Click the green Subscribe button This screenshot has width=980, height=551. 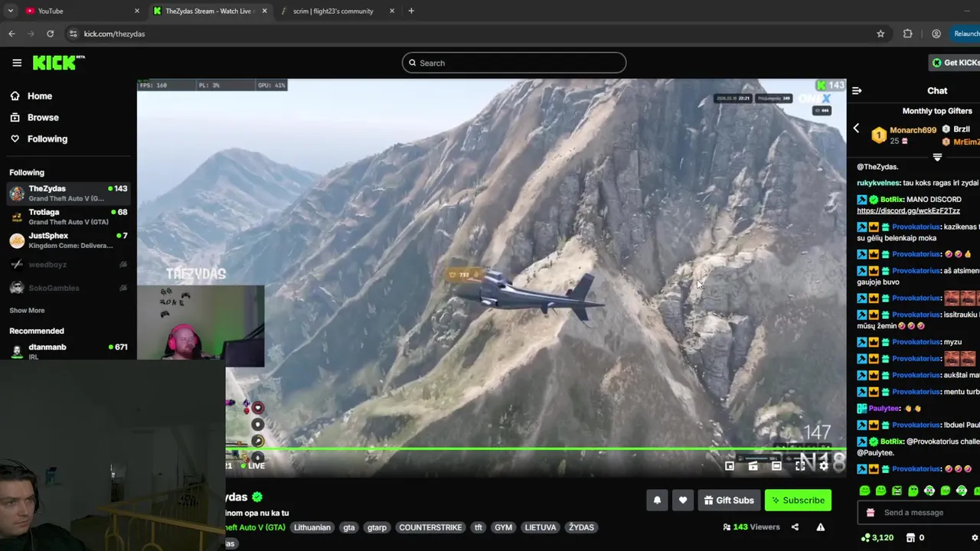click(798, 500)
